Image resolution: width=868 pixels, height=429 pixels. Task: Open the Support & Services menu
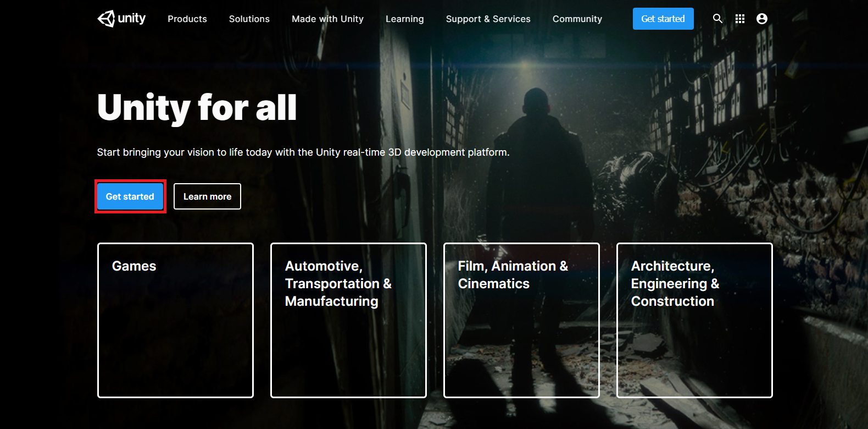[x=488, y=19]
